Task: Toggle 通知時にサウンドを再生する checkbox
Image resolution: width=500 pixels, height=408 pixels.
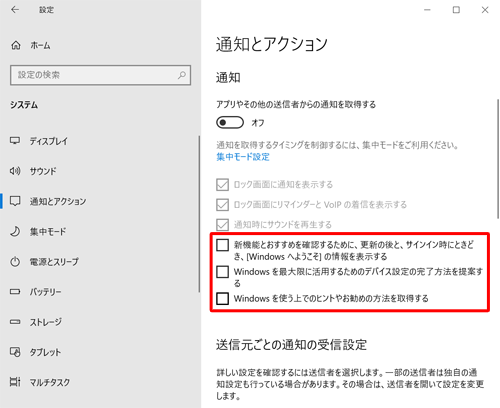Action: tap(222, 224)
